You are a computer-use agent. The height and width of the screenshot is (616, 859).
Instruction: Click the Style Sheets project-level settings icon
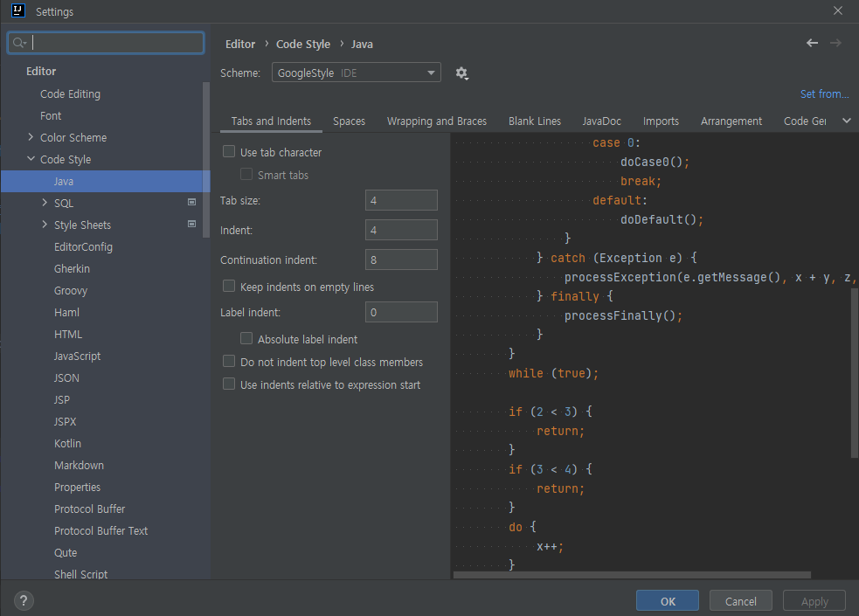coord(191,224)
